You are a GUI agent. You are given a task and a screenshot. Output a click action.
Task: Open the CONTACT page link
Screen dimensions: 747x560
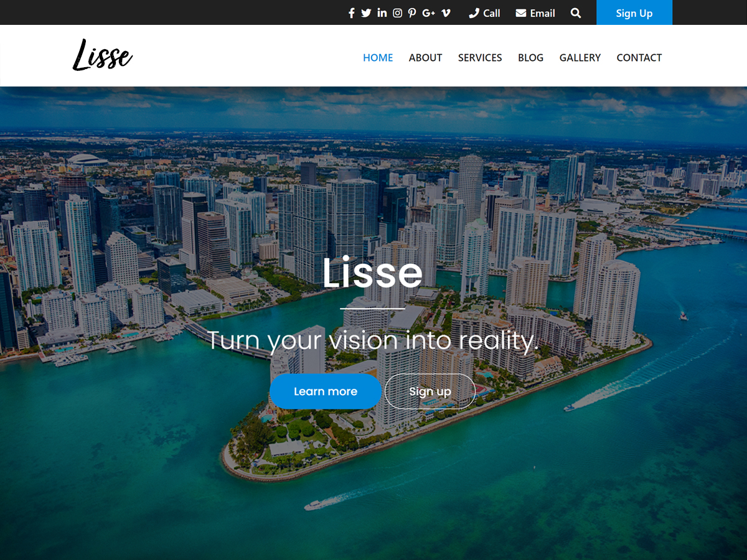[639, 57]
